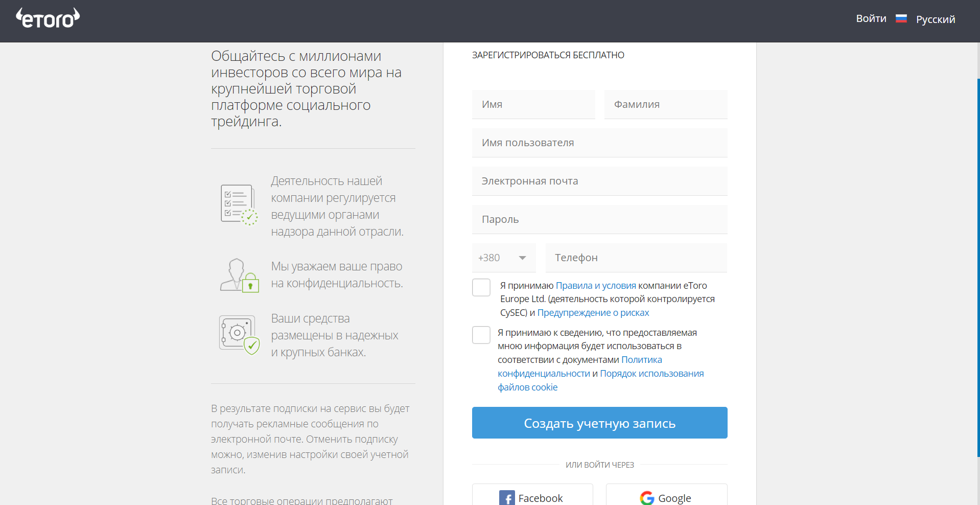Open the +380 country code dropdown
980x505 pixels.
504,258
